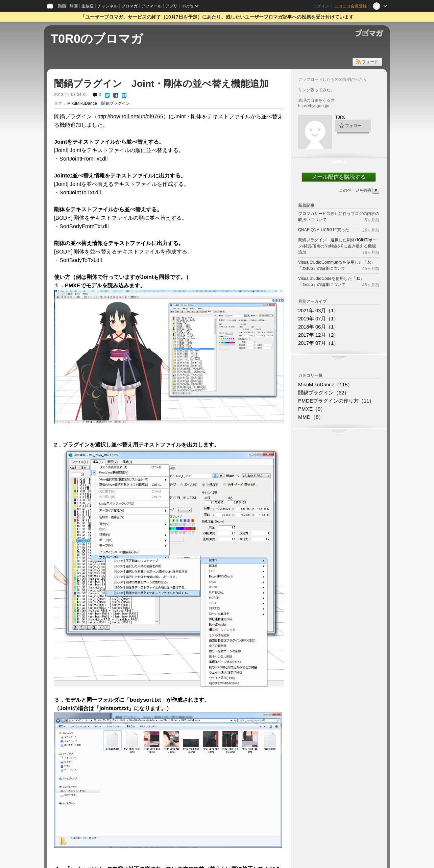The height and width of the screenshot is (868, 434).
Task: Open recent article ブロマガサービス停止に伴うブログの内容の取扱いについて
Action: click(x=339, y=217)
